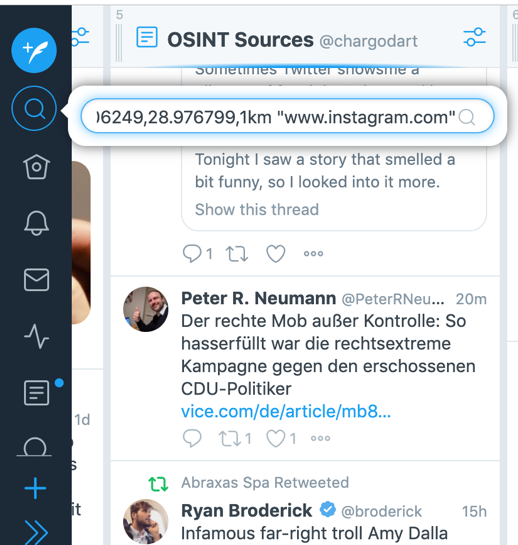Click the drag handle of OSINT Sources column
Image resolution: width=518 pixels, height=545 pixels.
pos(119,43)
